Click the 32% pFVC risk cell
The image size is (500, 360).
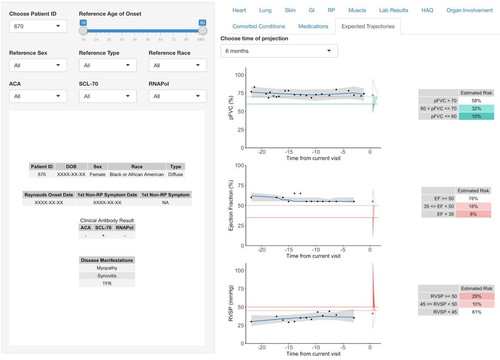476,108
